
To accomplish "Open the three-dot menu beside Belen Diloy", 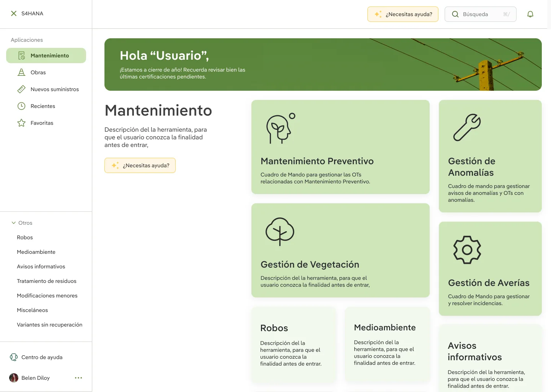I will (x=78, y=378).
